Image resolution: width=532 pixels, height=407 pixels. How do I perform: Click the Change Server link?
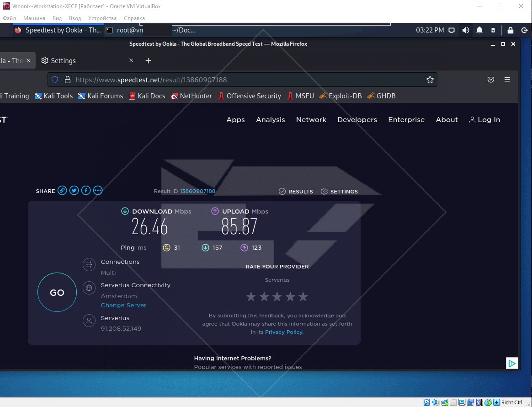123,305
